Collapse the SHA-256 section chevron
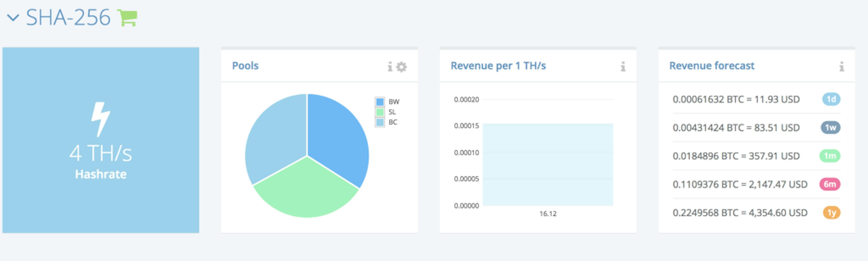The height and width of the screenshot is (261, 868). [13, 17]
